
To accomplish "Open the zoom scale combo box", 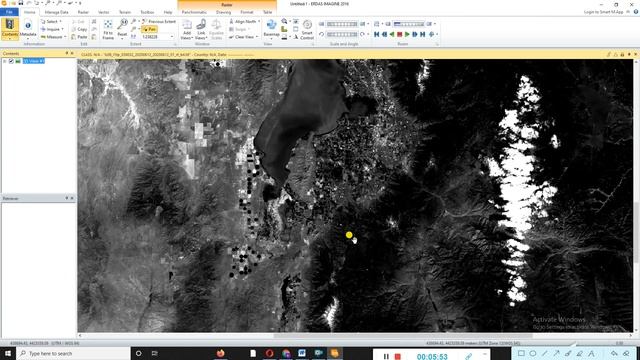I will point(158,37).
